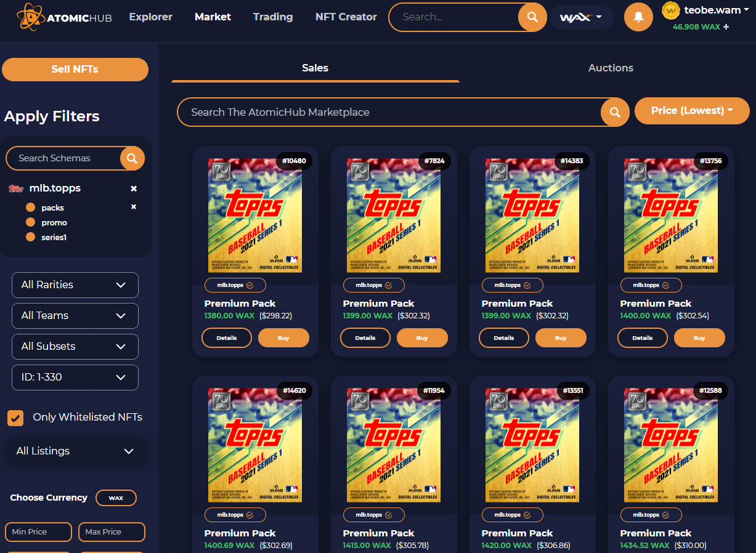Open the notifications bell
Viewport: 756px width, 553px height.
click(x=638, y=17)
